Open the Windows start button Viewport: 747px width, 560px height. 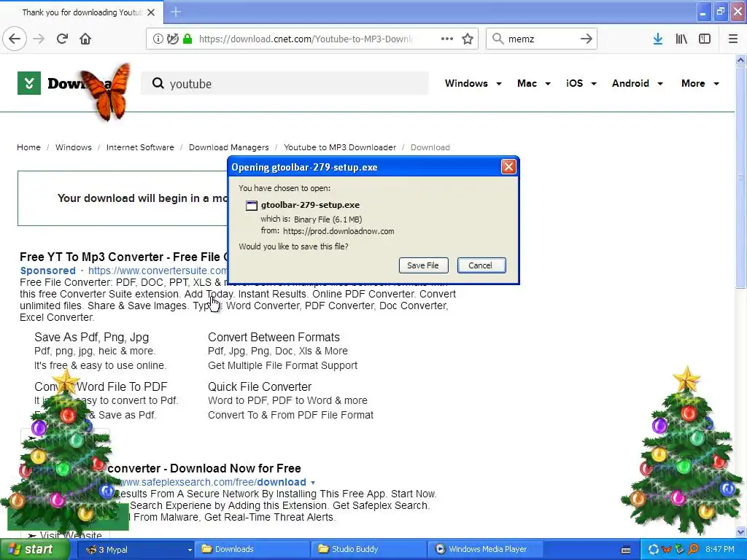(x=34, y=550)
